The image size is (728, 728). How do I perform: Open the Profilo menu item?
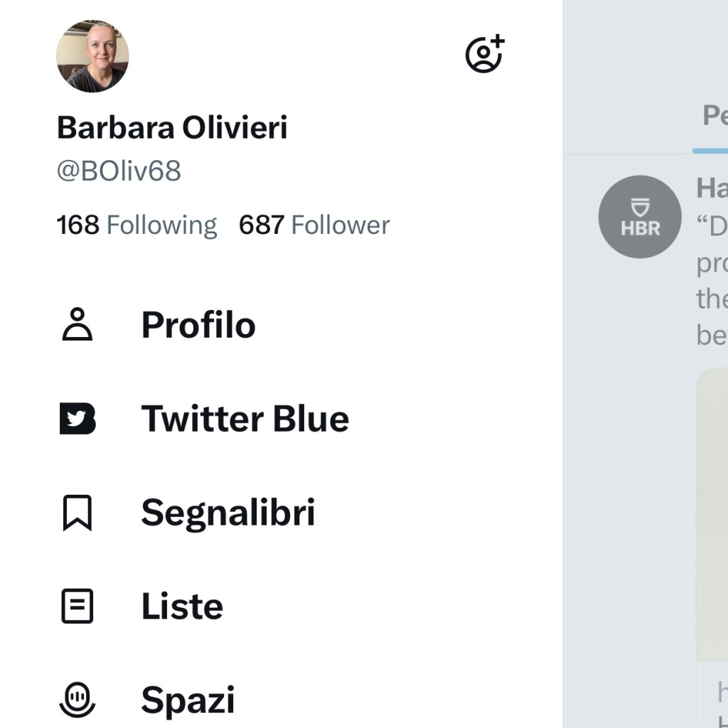click(198, 325)
